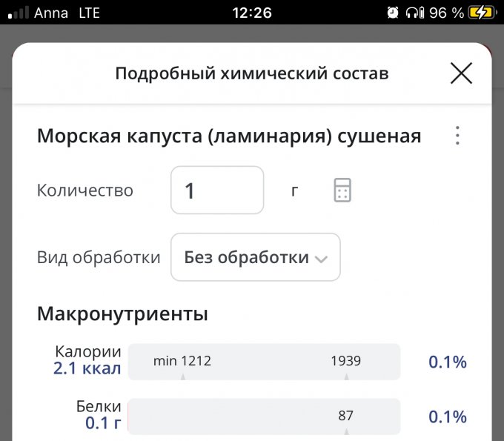
Task: Tap the clock showing 12:26
Action: click(x=251, y=13)
